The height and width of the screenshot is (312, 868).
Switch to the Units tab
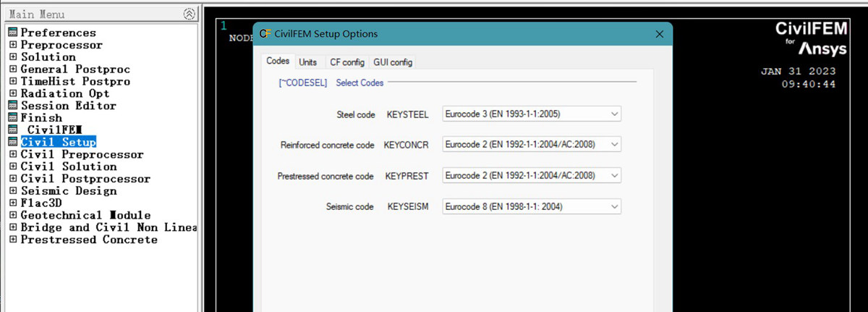pyautogui.click(x=308, y=62)
